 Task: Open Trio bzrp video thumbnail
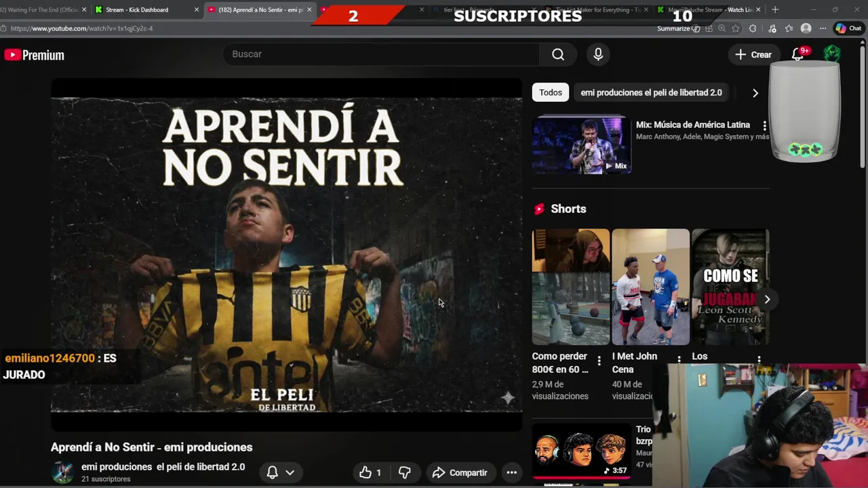(582, 452)
